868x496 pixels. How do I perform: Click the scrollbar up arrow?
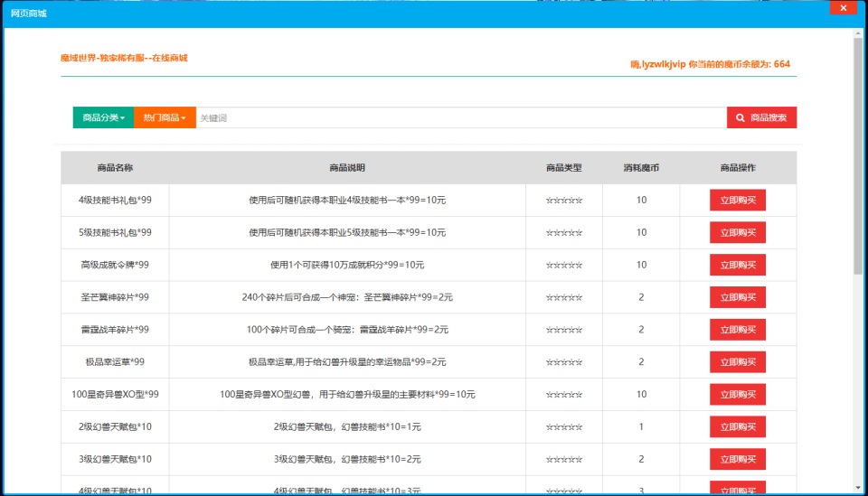858,33
